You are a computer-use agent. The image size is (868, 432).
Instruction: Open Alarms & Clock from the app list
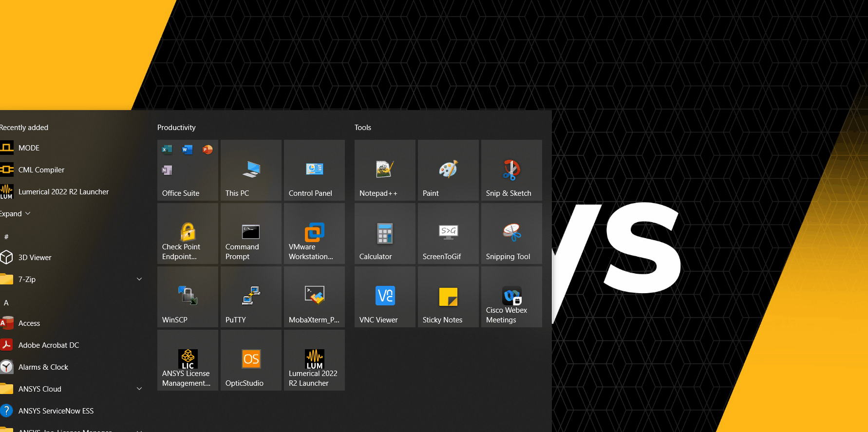[x=73, y=367]
